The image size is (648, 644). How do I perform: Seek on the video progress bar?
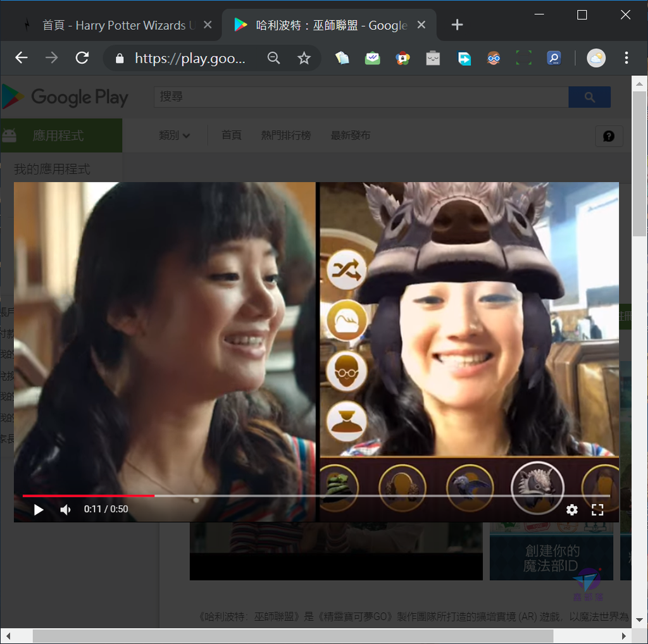coord(316,495)
